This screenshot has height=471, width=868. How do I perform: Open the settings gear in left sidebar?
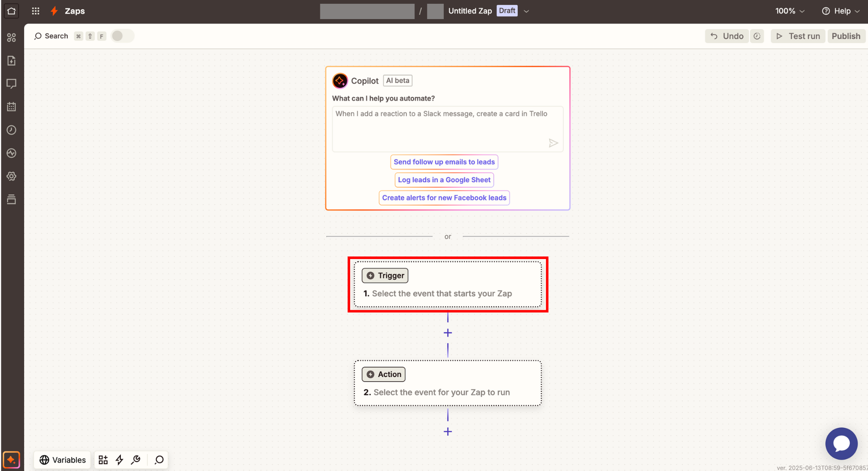coord(11,176)
